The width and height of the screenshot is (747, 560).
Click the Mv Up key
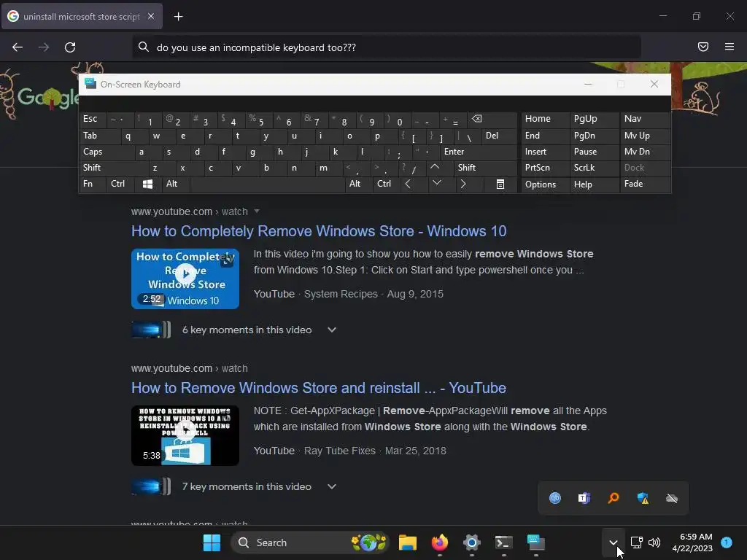tap(645, 136)
